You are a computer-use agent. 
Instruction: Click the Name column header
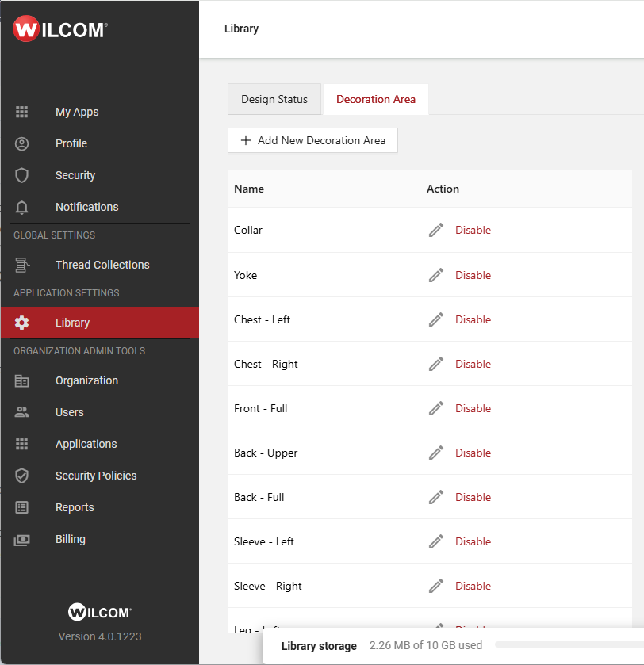(x=249, y=189)
